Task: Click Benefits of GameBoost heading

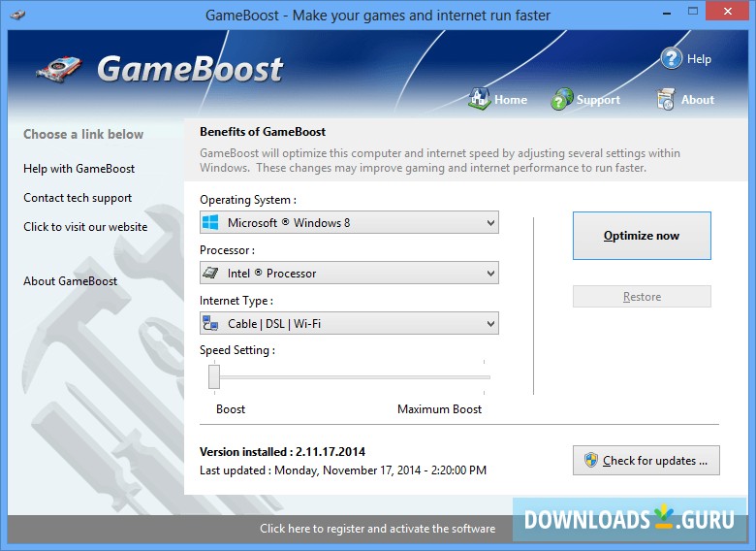Action: click(x=263, y=132)
